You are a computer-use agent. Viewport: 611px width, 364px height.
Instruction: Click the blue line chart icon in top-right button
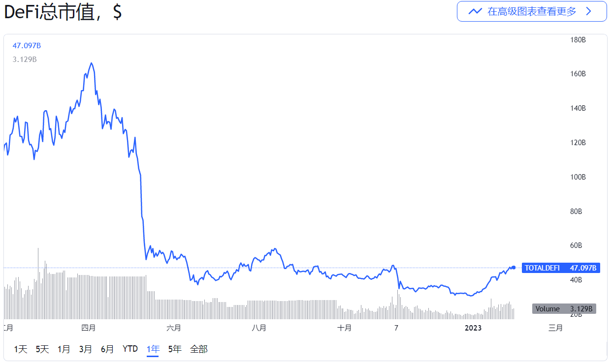click(474, 11)
